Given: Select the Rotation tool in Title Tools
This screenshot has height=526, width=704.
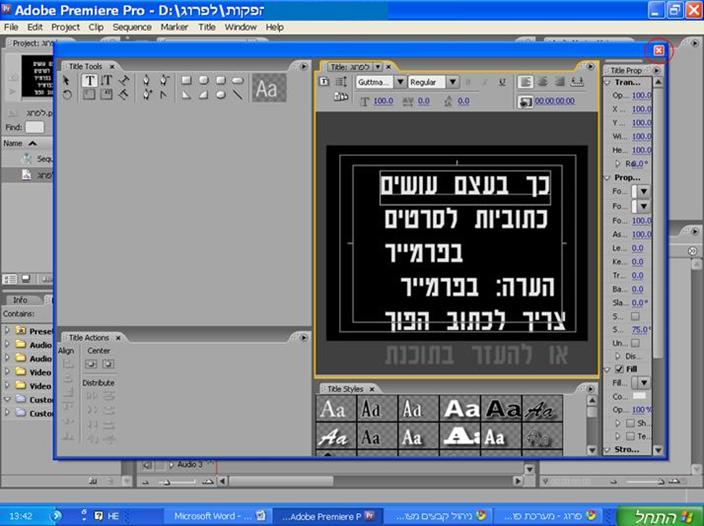Looking at the screenshot, I should point(66,95).
